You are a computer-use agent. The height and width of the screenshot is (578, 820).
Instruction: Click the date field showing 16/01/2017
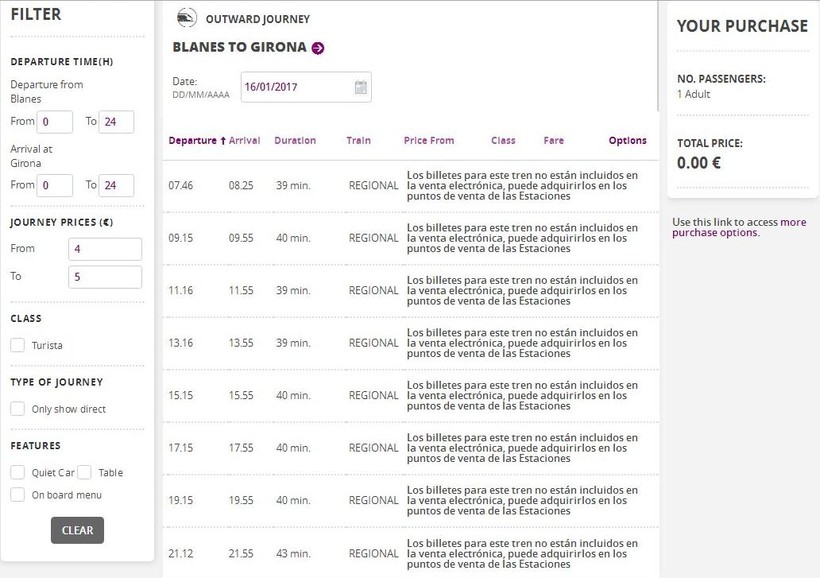297,87
